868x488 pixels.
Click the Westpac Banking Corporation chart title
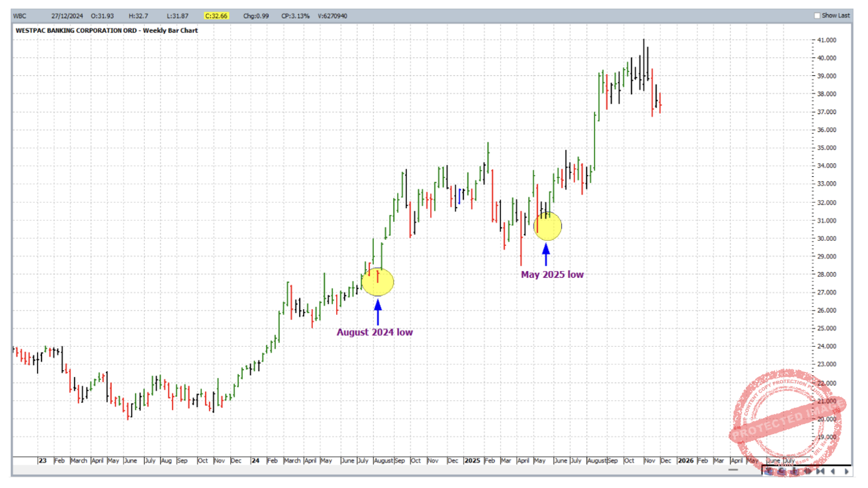click(x=107, y=30)
